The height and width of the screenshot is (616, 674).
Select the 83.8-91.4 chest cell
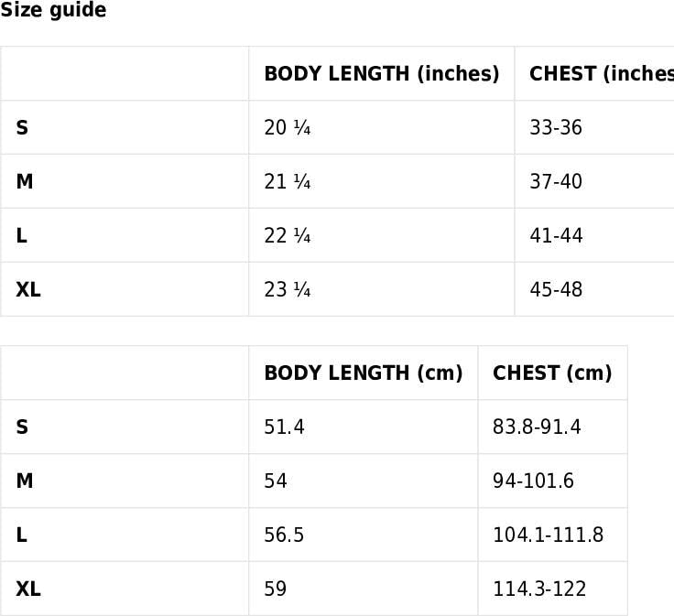(553, 427)
